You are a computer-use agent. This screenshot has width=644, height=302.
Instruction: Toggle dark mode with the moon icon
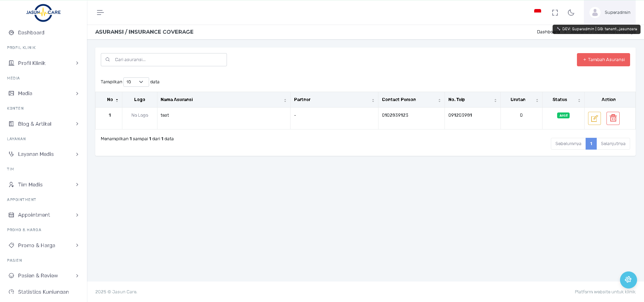pyautogui.click(x=571, y=12)
